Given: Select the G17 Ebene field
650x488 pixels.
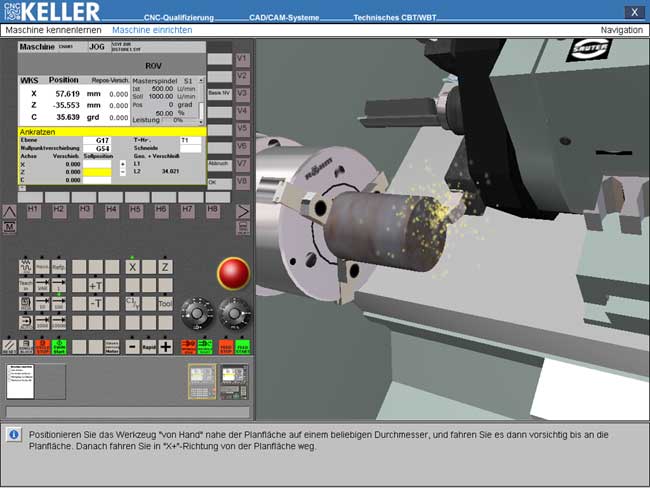Looking at the screenshot, I should coord(97,141).
